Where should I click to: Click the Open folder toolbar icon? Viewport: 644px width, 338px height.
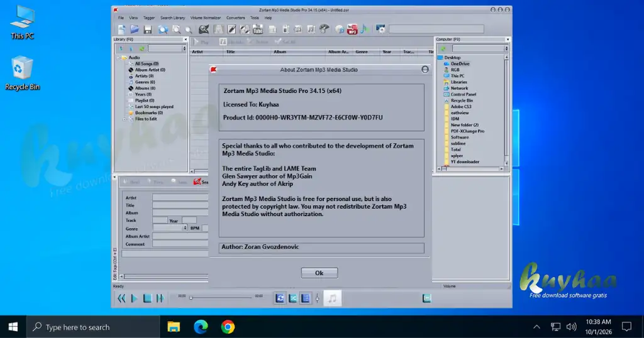(x=135, y=29)
